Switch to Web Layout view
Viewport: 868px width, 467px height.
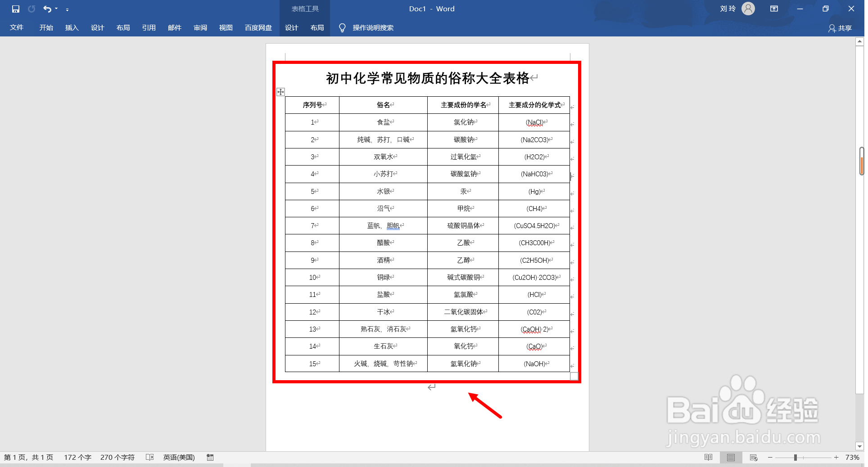753,457
